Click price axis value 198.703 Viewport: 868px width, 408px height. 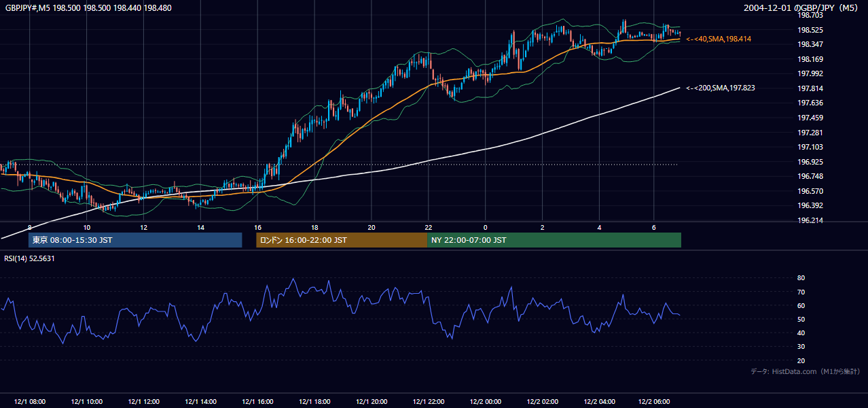(810, 15)
